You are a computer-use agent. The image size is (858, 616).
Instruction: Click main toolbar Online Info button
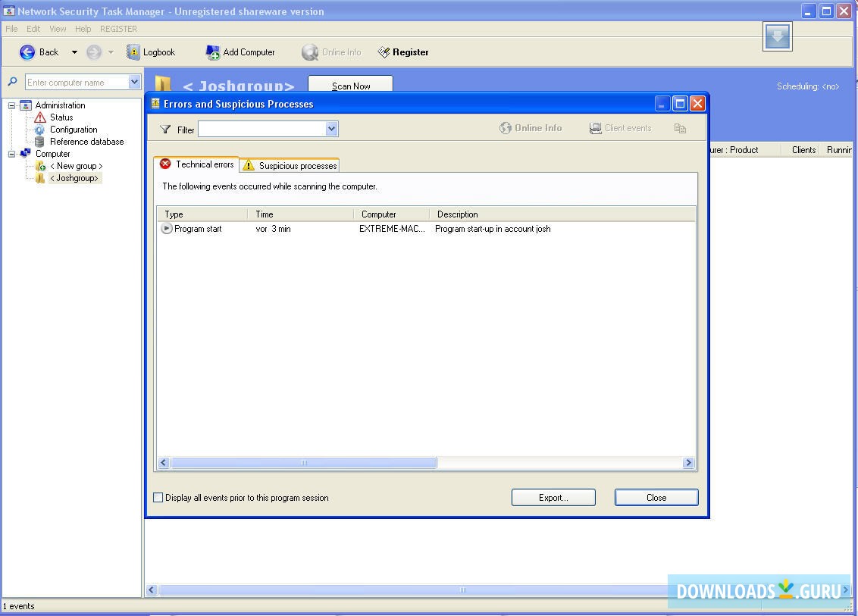click(331, 52)
